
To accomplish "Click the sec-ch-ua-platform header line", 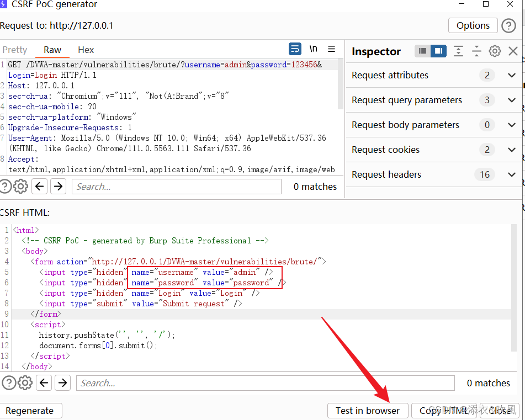I will coord(72,117).
